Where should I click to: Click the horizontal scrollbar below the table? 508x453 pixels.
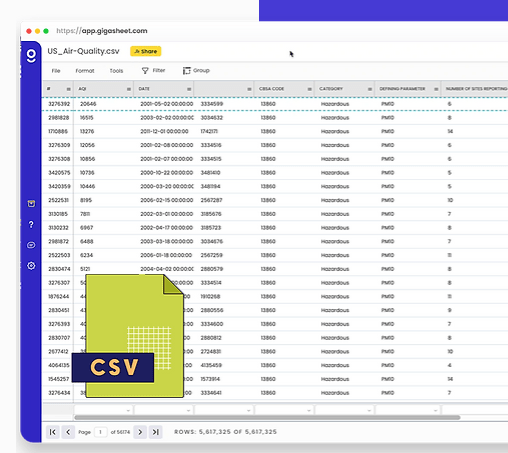[267, 418]
